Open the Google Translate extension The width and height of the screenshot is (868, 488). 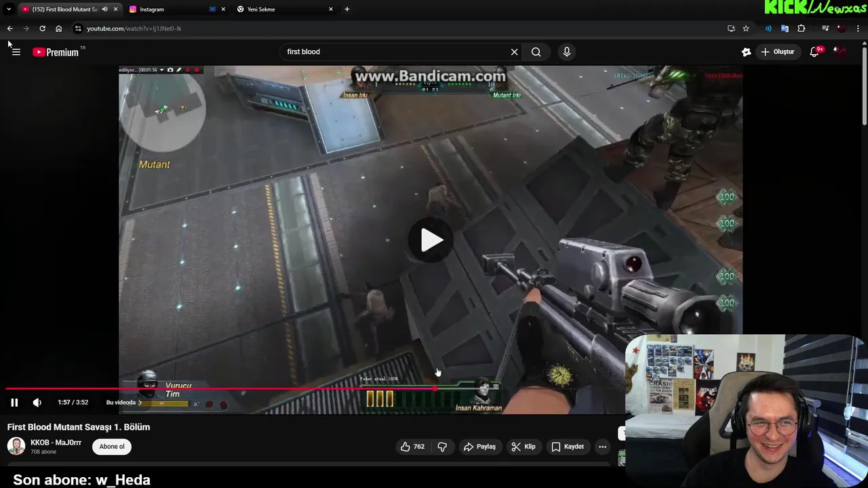tap(785, 28)
